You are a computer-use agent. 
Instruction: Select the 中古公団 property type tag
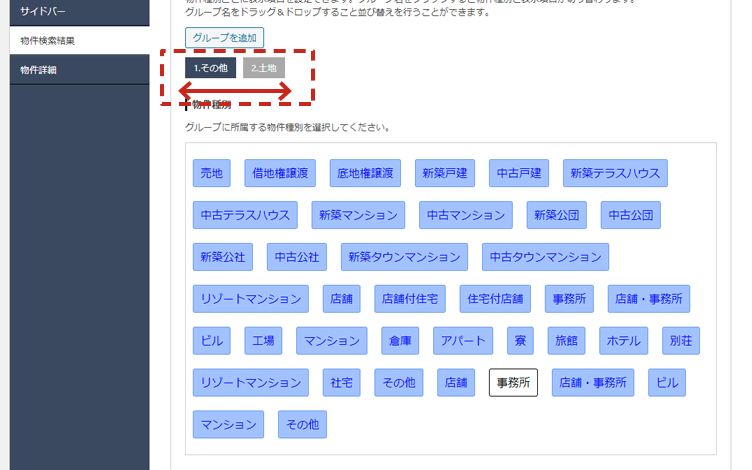(x=631, y=215)
